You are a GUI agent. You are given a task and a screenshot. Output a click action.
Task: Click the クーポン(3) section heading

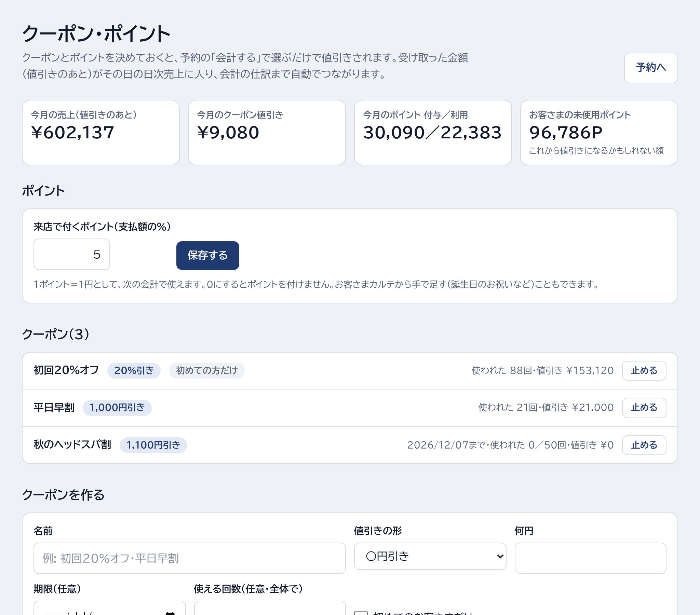(x=56, y=334)
